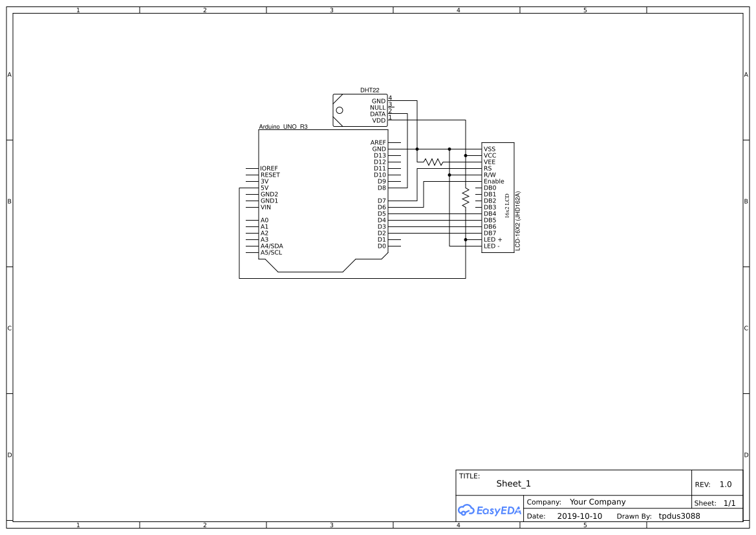This screenshot has height=535, width=756.
Task: Select the D9 pin label
Action: (382, 181)
